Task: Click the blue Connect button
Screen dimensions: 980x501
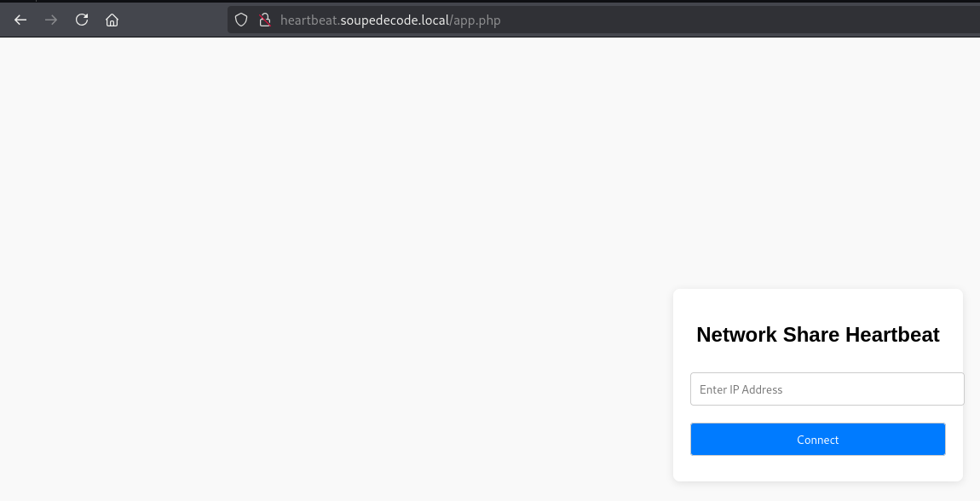Action: click(817, 439)
